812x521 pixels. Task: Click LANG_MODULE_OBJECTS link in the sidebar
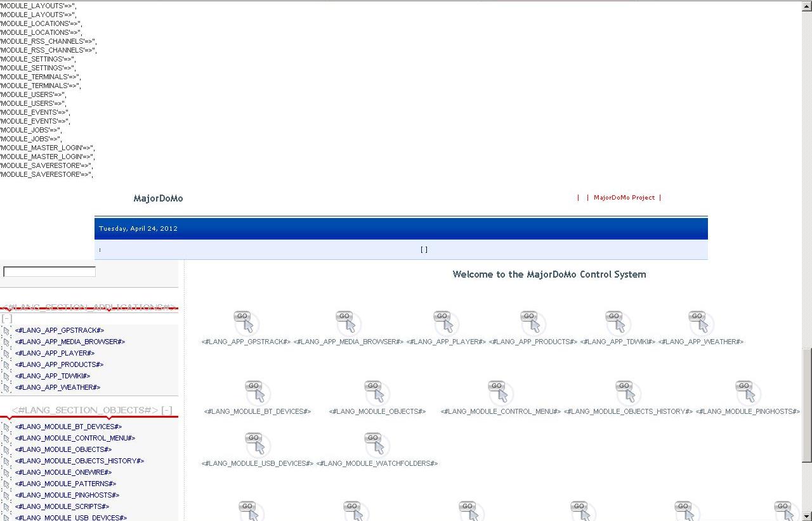tap(63, 449)
